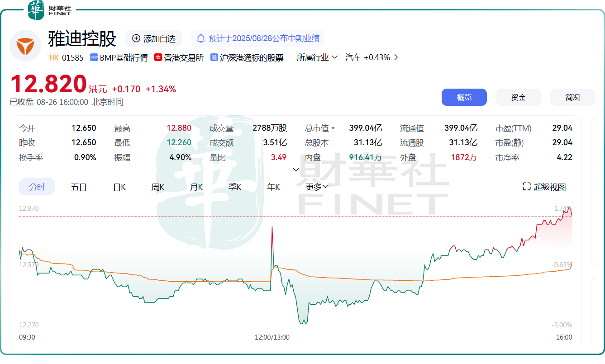Viewport: 605px width, 364px height.
Task: Click the 成交量 value 2788万股
Action: (x=270, y=128)
